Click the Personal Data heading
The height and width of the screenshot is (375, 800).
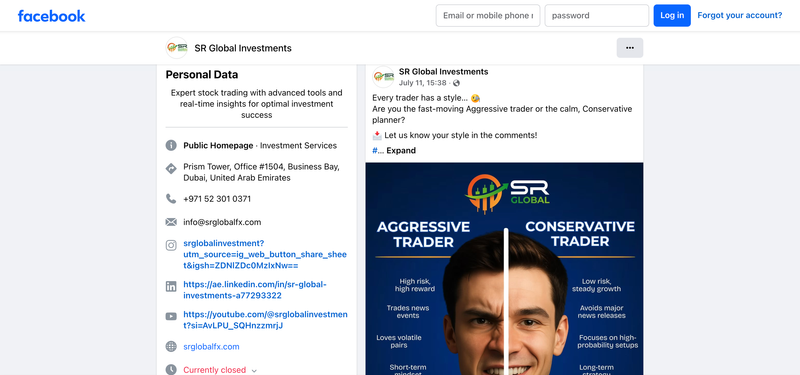coord(202,74)
